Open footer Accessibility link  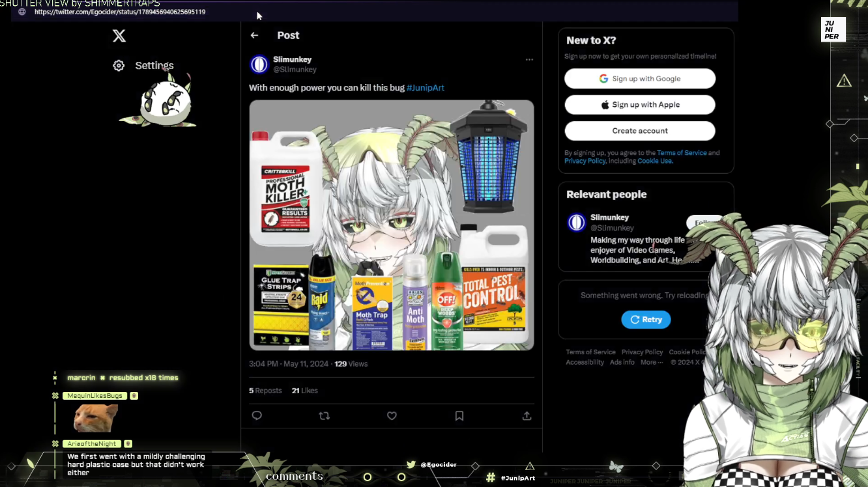tap(585, 363)
